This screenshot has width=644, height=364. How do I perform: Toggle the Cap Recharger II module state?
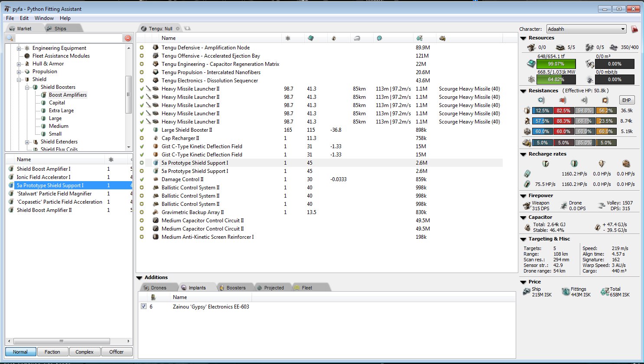click(142, 138)
